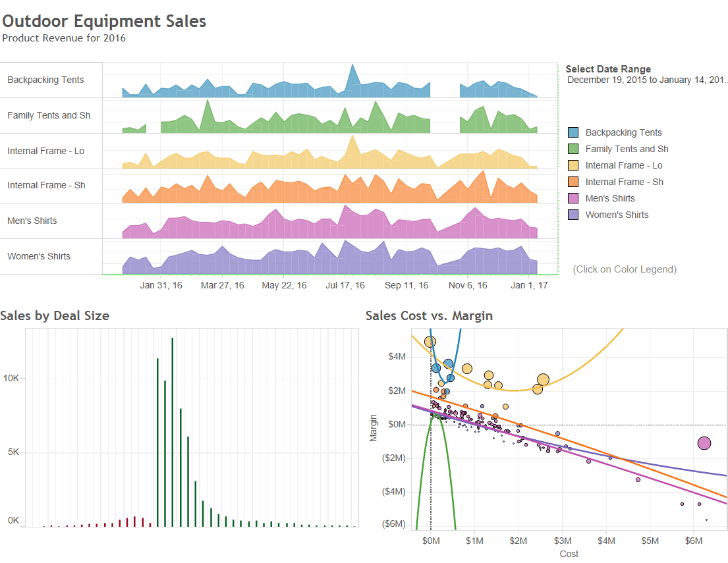Click the Jul 17, 16 date axis label
Screen dimensions: 728x563
point(345,285)
